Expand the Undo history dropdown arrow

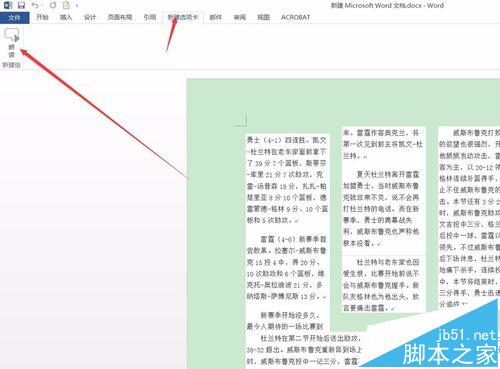tap(42, 6)
